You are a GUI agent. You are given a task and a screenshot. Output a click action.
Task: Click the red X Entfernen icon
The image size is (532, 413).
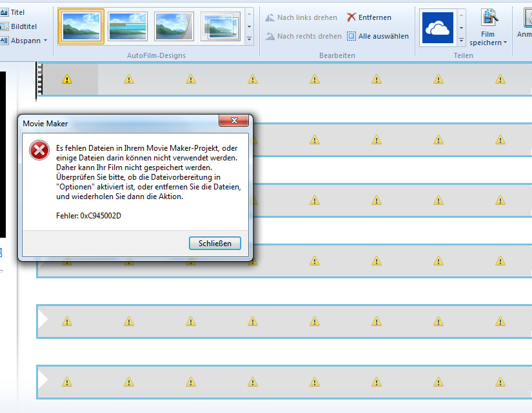(x=351, y=17)
